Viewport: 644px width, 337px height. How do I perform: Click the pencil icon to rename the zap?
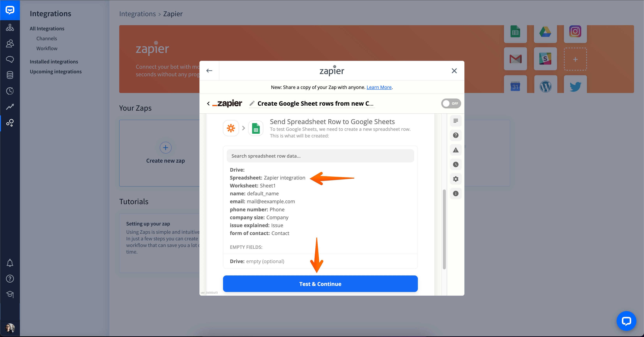pos(252,103)
